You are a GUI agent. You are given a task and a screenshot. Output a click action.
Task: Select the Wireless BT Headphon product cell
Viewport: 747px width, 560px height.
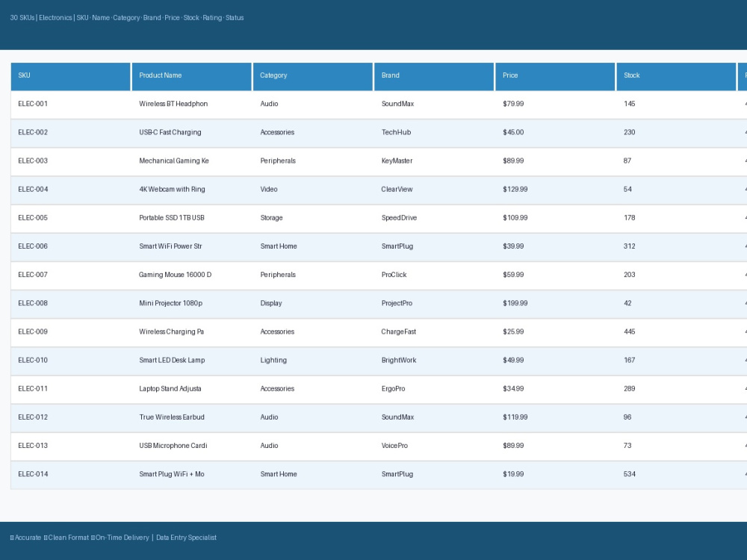[x=191, y=105]
